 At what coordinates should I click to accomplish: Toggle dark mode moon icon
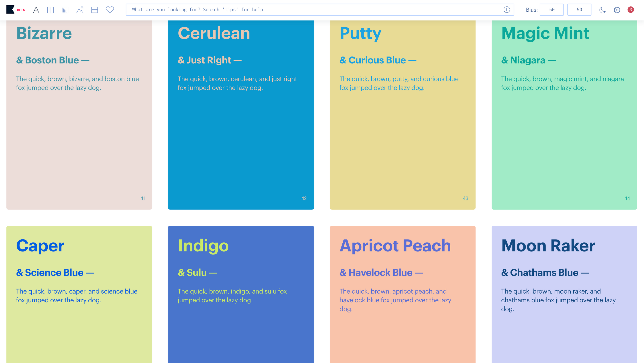click(x=603, y=10)
